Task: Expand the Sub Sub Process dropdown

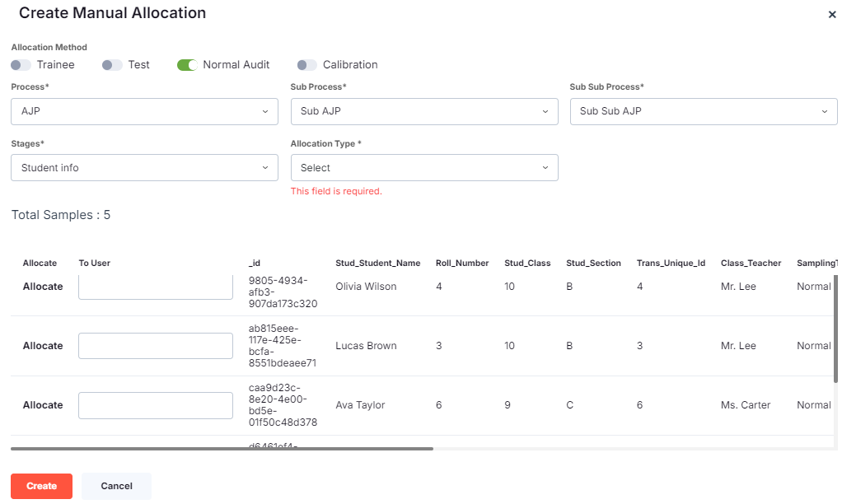Action: point(703,111)
